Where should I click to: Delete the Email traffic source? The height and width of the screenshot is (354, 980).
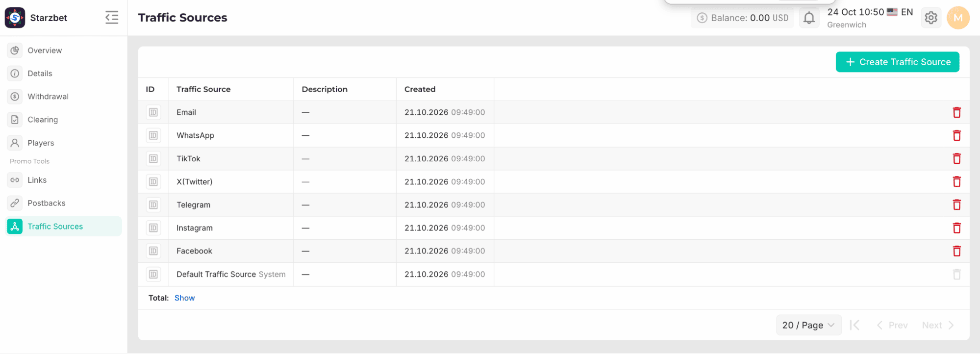956,112
